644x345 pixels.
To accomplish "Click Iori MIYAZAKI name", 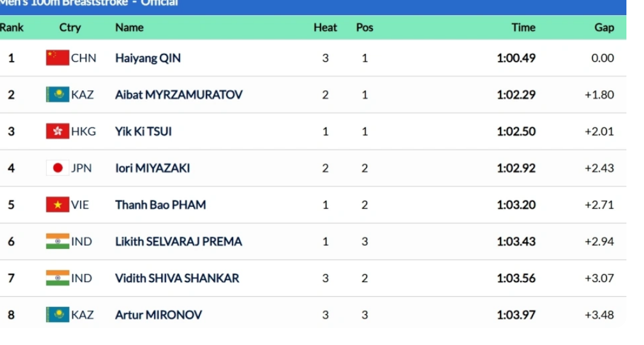I will pyautogui.click(x=152, y=168).
